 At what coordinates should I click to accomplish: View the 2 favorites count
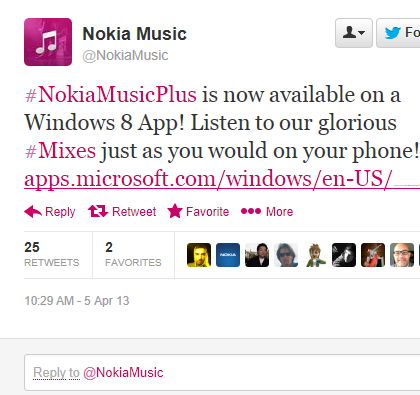133,254
